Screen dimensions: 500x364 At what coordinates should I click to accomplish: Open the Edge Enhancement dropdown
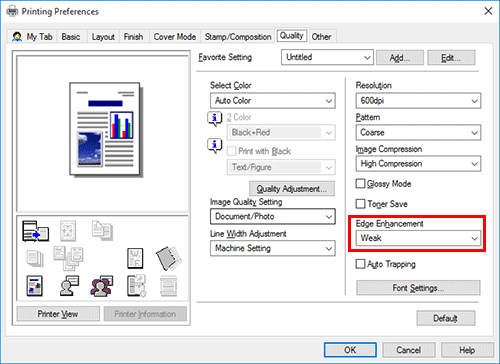pyautogui.click(x=418, y=238)
